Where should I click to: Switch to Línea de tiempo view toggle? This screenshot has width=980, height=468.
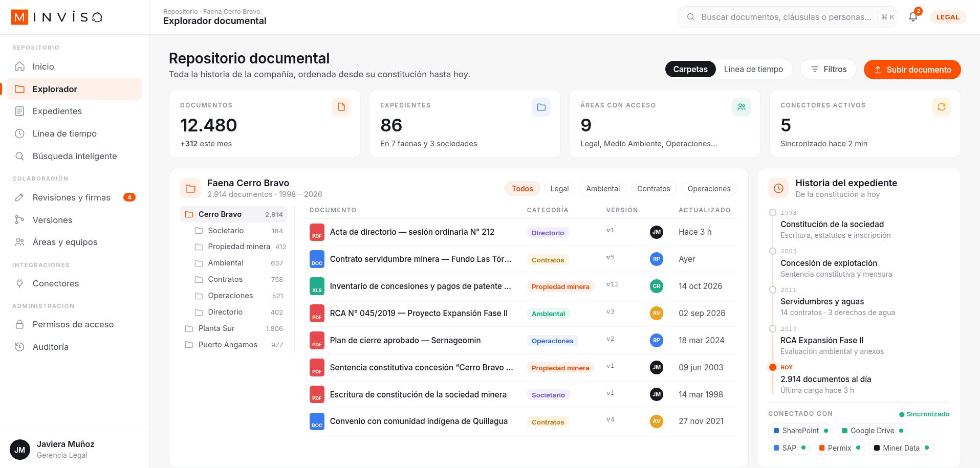click(753, 69)
